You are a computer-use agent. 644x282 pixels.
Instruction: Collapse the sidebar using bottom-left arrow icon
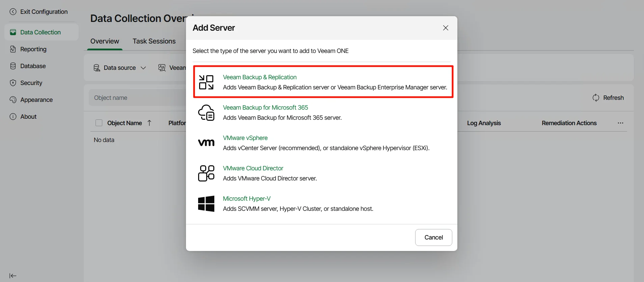13,276
